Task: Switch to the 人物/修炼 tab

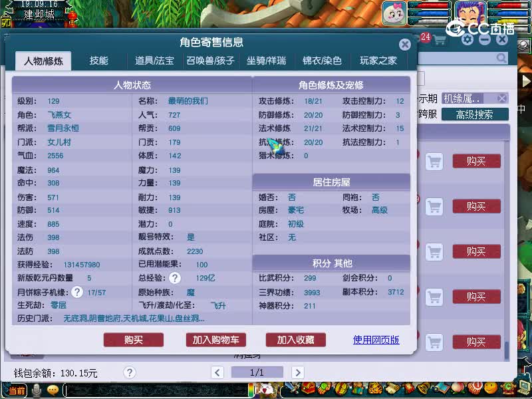Action: [x=43, y=61]
